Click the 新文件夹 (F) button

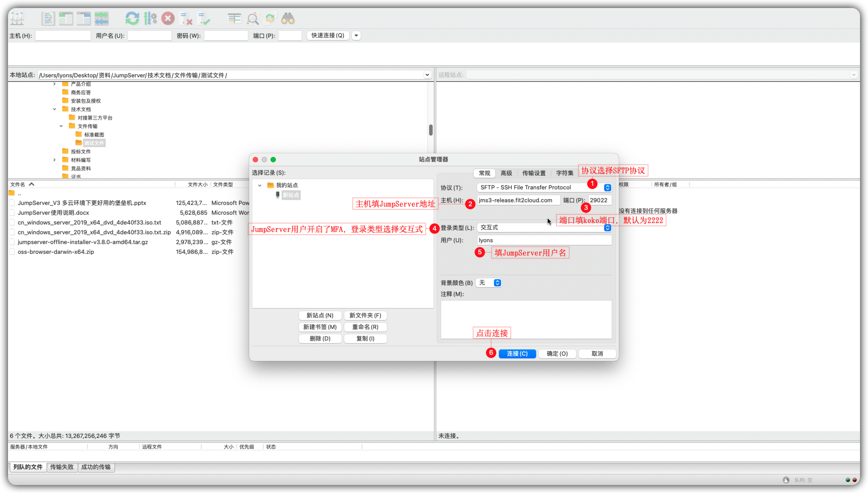(x=365, y=316)
